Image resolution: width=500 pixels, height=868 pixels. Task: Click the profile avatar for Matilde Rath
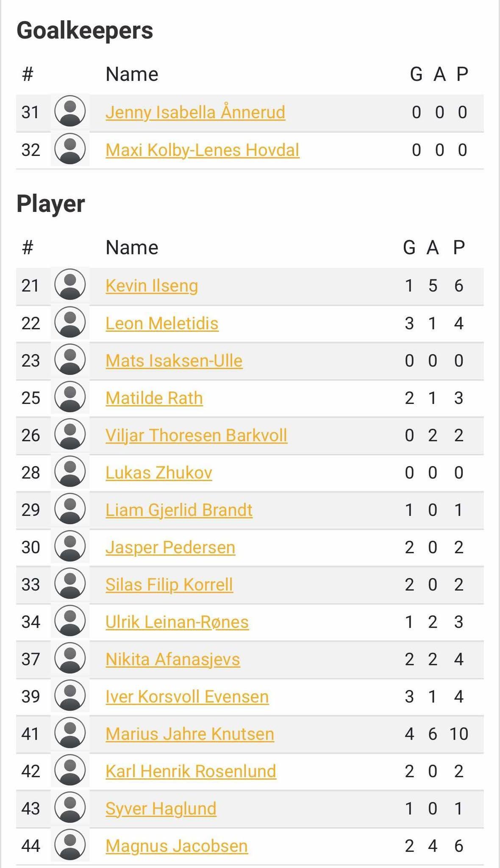[70, 397]
